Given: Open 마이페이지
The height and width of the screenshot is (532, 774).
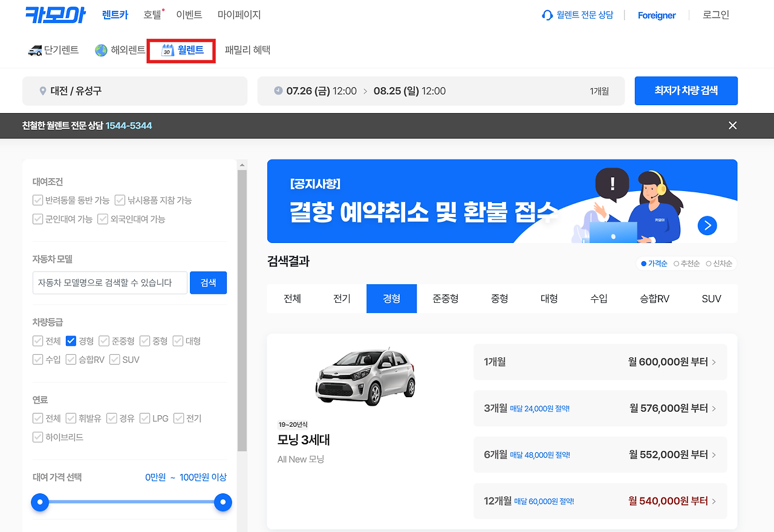Looking at the screenshot, I should pyautogui.click(x=239, y=15).
